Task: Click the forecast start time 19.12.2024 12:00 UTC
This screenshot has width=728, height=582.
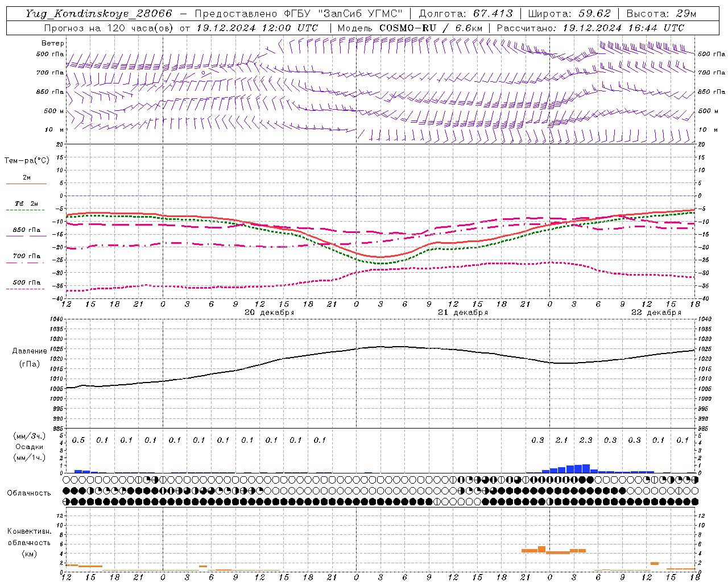Action: point(257,28)
